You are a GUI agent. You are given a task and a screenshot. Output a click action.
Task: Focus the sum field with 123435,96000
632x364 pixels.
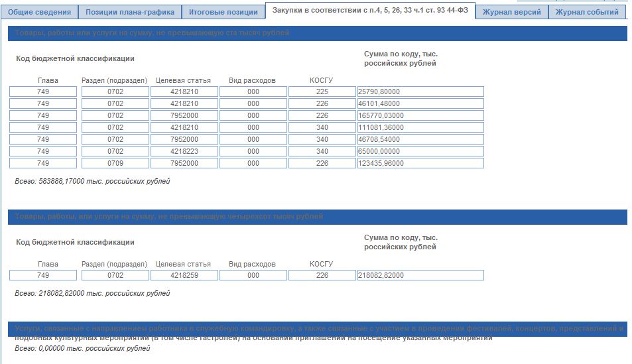[x=420, y=163]
